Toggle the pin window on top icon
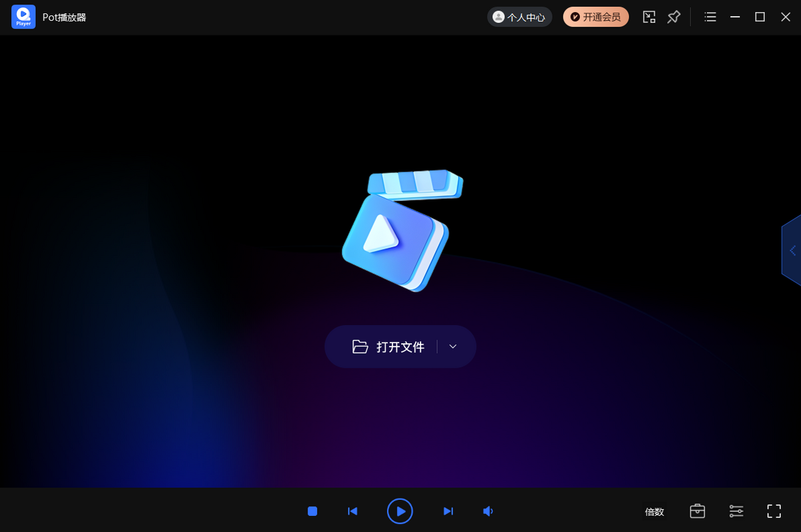This screenshot has height=532, width=801. point(674,17)
